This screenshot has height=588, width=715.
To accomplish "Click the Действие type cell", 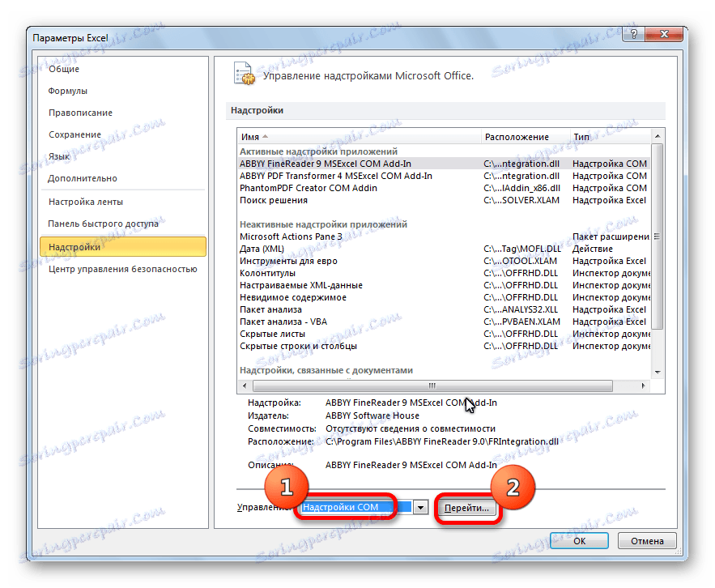I will (x=593, y=249).
